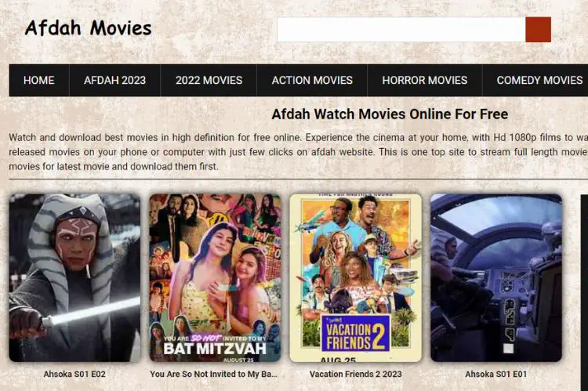Click the 'Vacation Friends 2 2023' title link

click(x=355, y=374)
